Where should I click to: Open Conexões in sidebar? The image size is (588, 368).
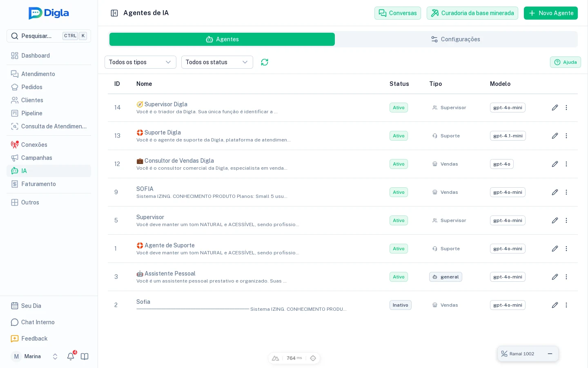[x=49, y=145]
